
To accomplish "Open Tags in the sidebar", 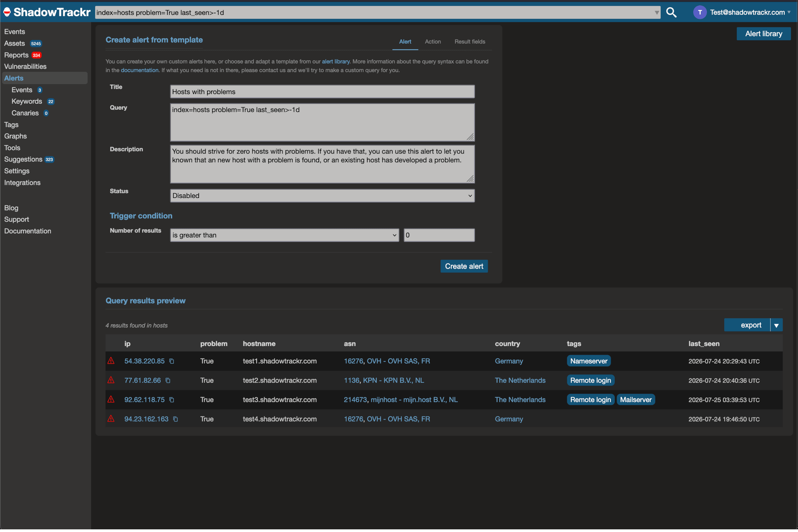I will pos(11,125).
